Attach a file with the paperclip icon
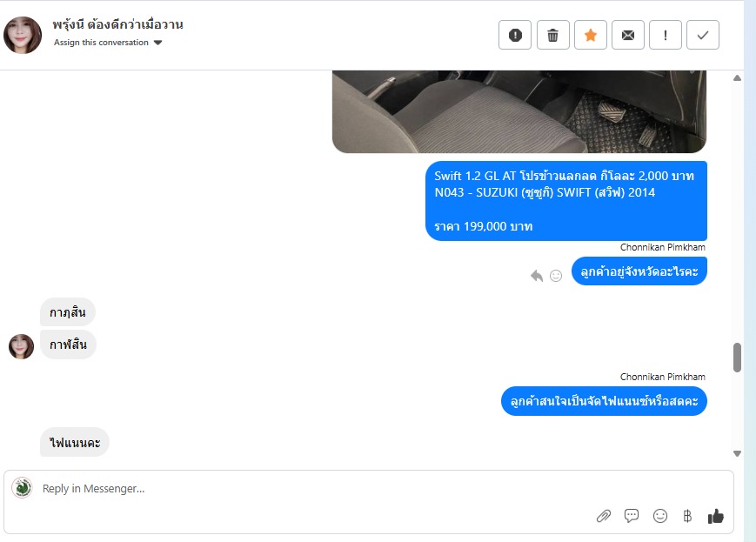Viewport: 756px width, 542px height. [603, 516]
